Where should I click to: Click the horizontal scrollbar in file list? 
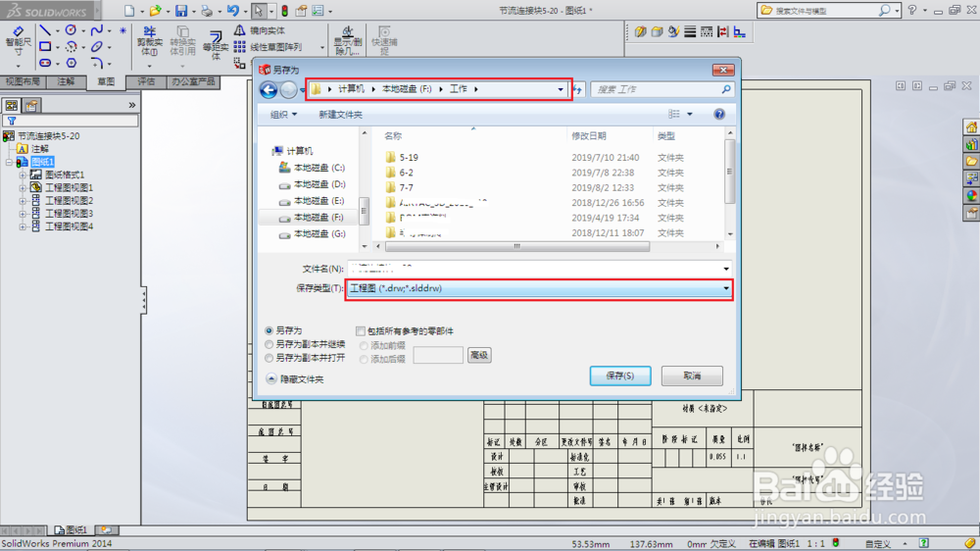click(x=516, y=246)
